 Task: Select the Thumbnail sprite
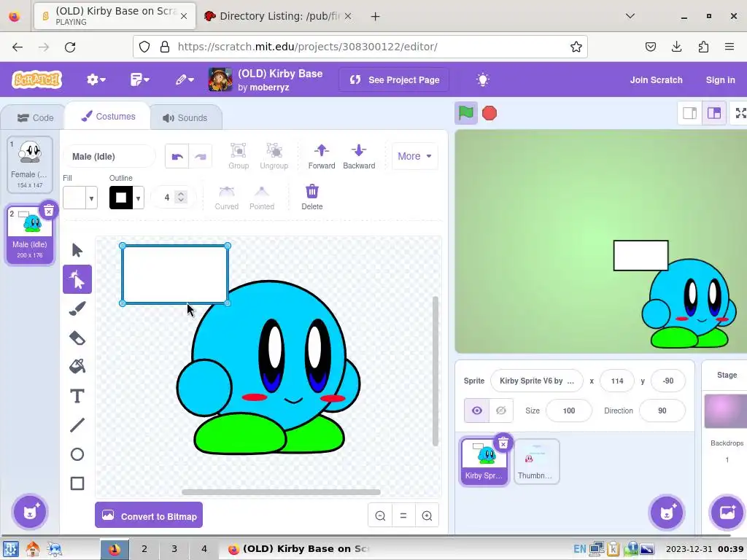coord(536,461)
